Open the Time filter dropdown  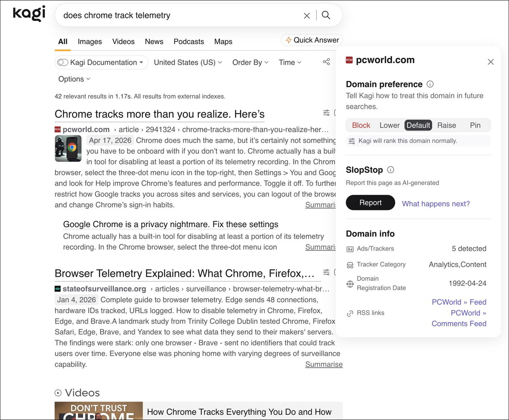290,62
